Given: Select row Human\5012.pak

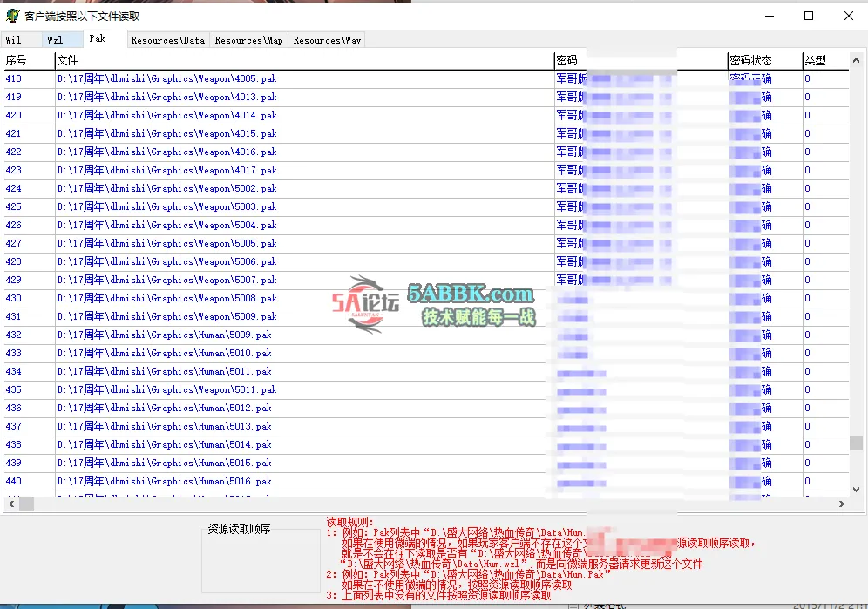Looking at the screenshot, I should pos(426,408).
